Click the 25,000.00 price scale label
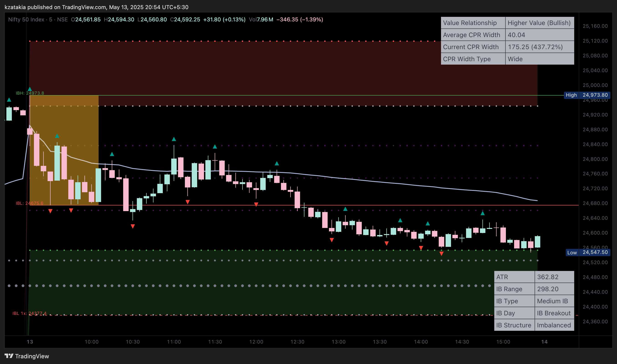 [595, 85]
